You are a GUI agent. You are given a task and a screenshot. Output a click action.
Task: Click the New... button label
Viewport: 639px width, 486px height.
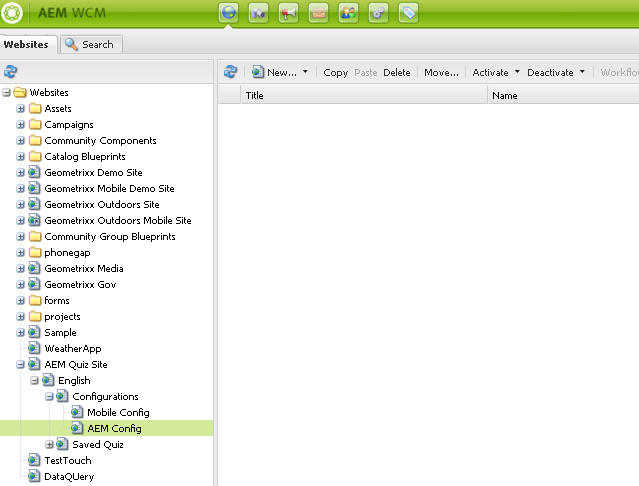pos(282,73)
